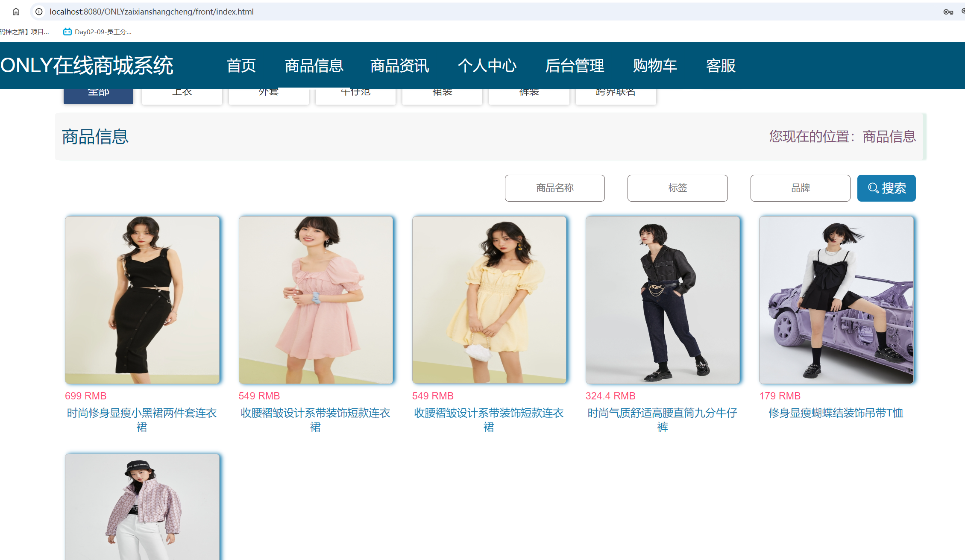Open the 首页 navigation menu item
The image size is (965, 560).
pyautogui.click(x=241, y=66)
